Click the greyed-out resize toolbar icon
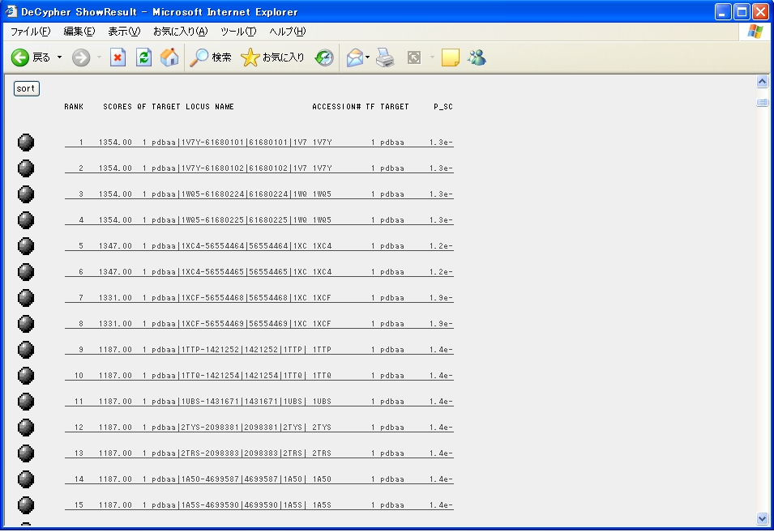 (x=414, y=57)
